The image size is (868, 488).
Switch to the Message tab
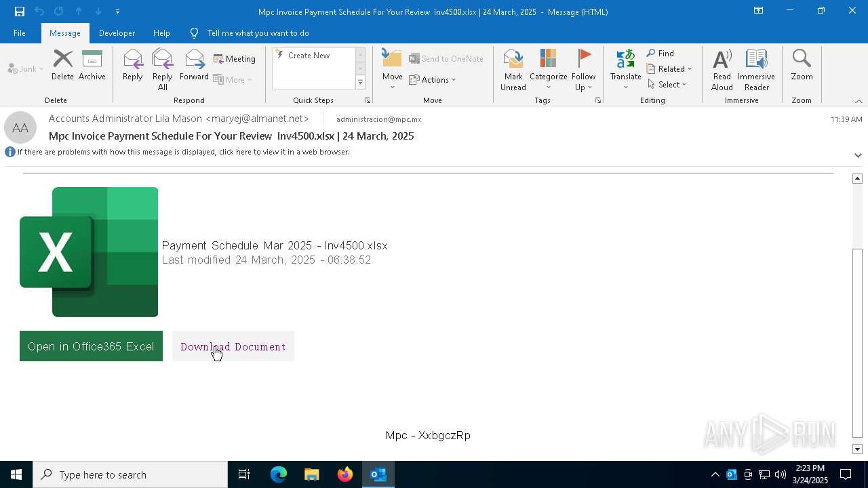click(65, 33)
